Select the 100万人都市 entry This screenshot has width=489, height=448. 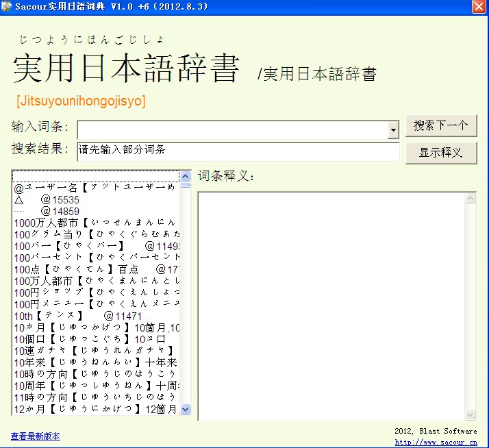pos(96,281)
